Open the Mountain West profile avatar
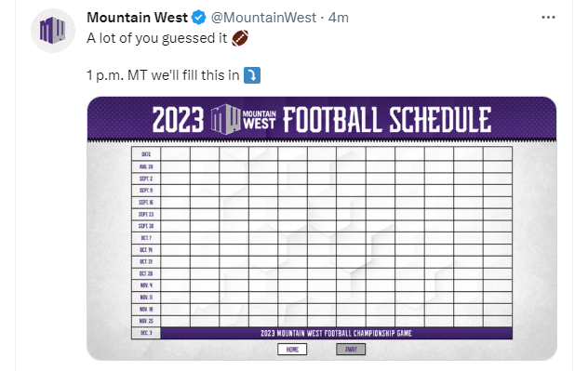The width and height of the screenshot is (588, 371). coord(53,31)
